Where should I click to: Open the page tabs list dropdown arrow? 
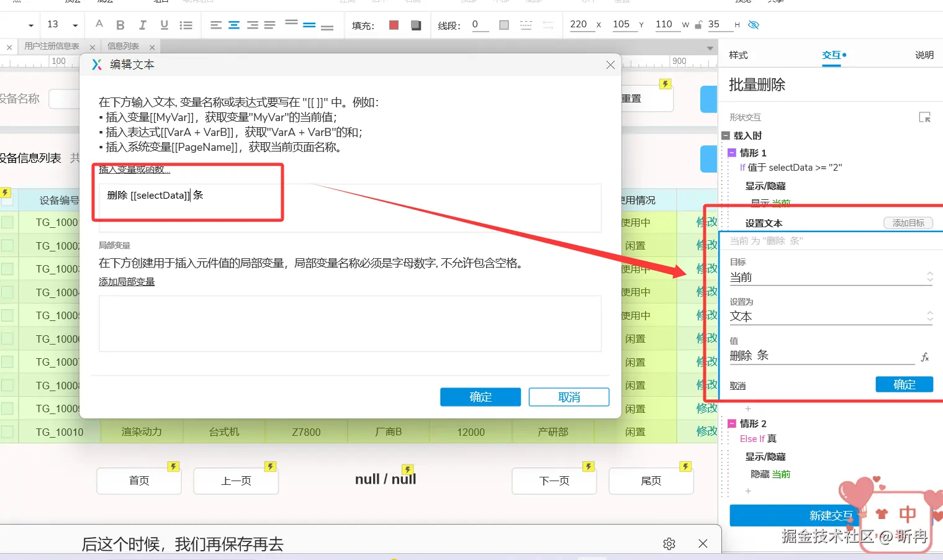pos(710,48)
